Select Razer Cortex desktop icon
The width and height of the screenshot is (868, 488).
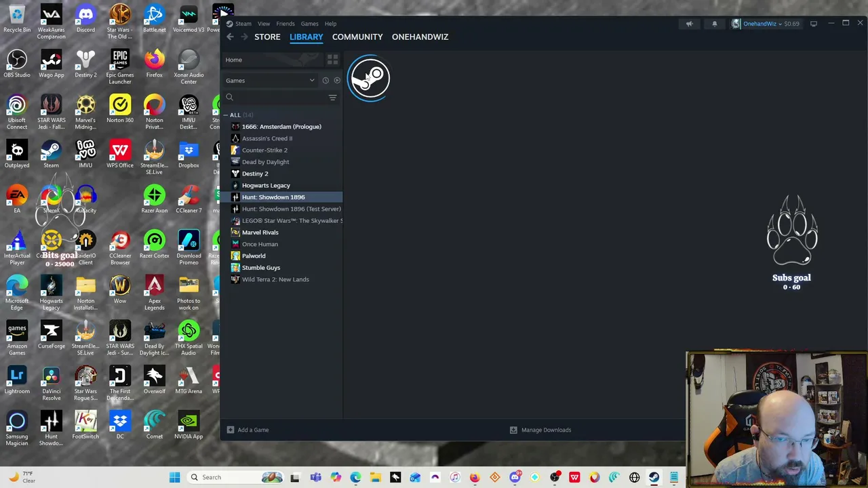pos(154,244)
